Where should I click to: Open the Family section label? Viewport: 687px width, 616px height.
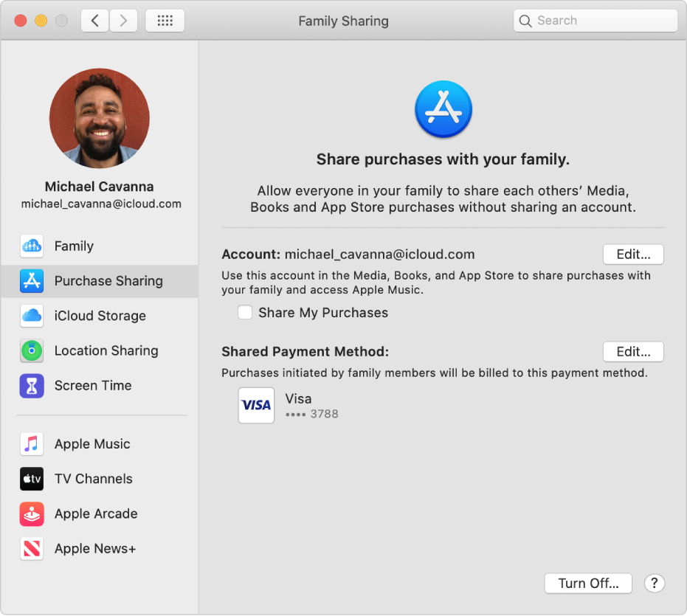coord(74,246)
